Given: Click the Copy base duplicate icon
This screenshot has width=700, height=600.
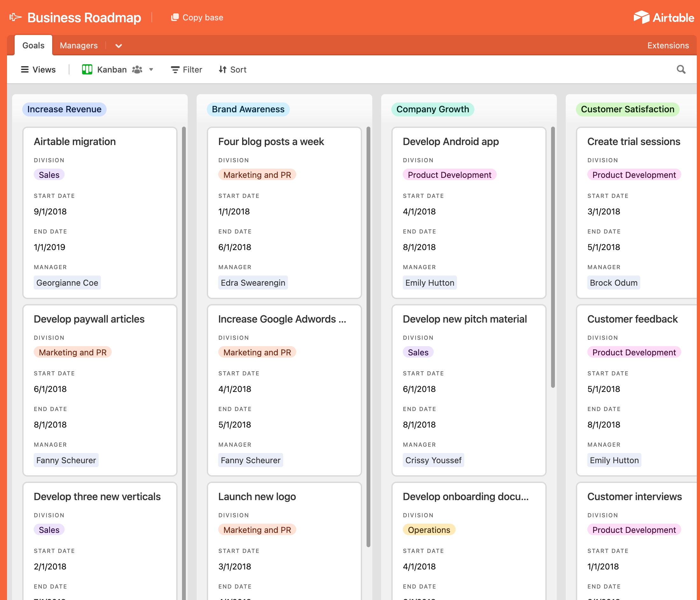Looking at the screenshot, I should (175, 17).
